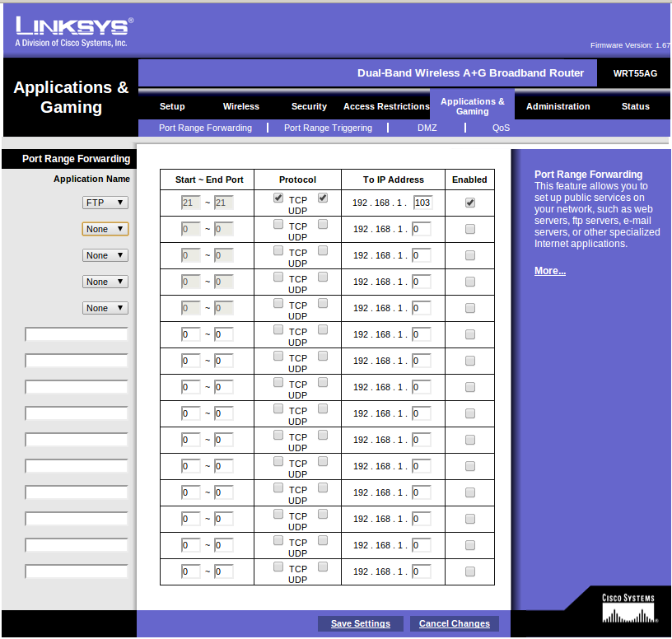Click the sixth row end port field

[x=224, y=334]
